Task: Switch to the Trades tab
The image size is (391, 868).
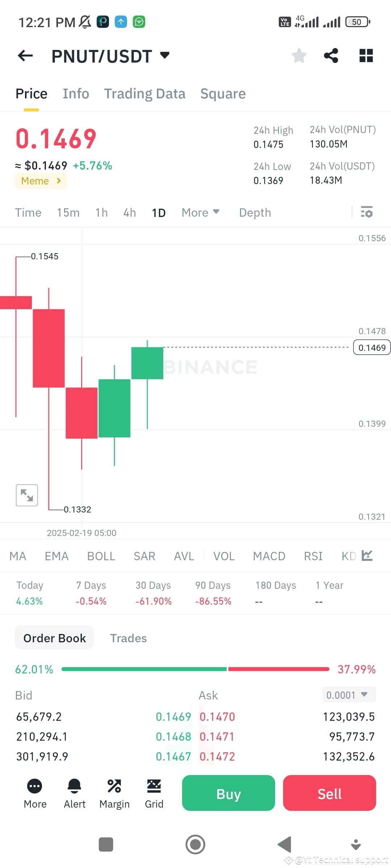Action: click(x=129, y=638)
